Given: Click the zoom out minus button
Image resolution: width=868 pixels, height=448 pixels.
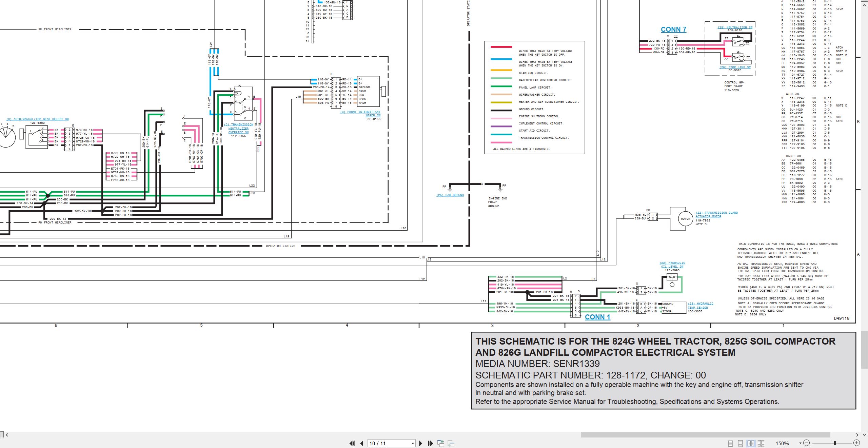Looking at the screenshot, I should pyautogui.click(x=806, y=443).
